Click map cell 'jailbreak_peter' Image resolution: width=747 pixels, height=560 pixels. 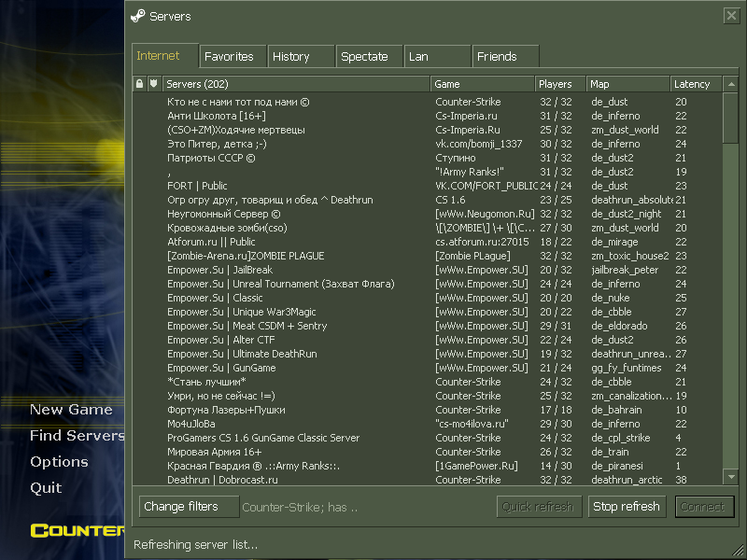pos(625,270)
